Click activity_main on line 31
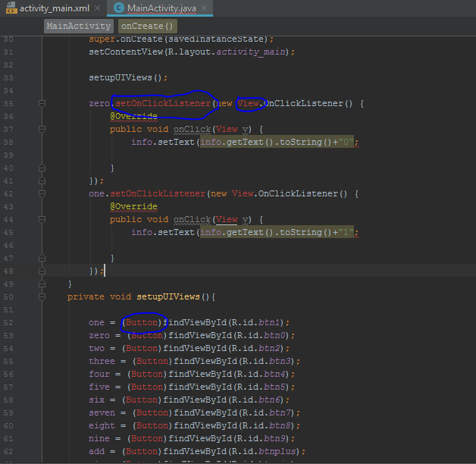This screenshot has height=464, width=476. pyautogui.click(x=251, y=52)
